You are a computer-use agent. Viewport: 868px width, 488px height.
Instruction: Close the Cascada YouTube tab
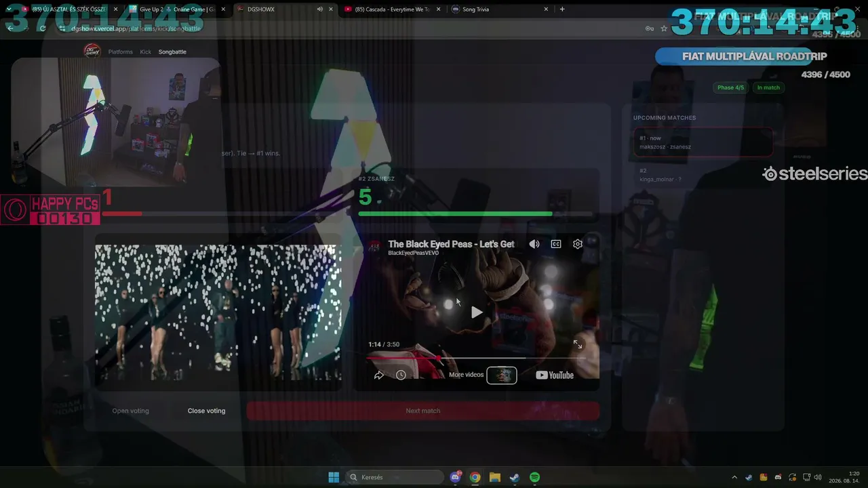(439, 9)
